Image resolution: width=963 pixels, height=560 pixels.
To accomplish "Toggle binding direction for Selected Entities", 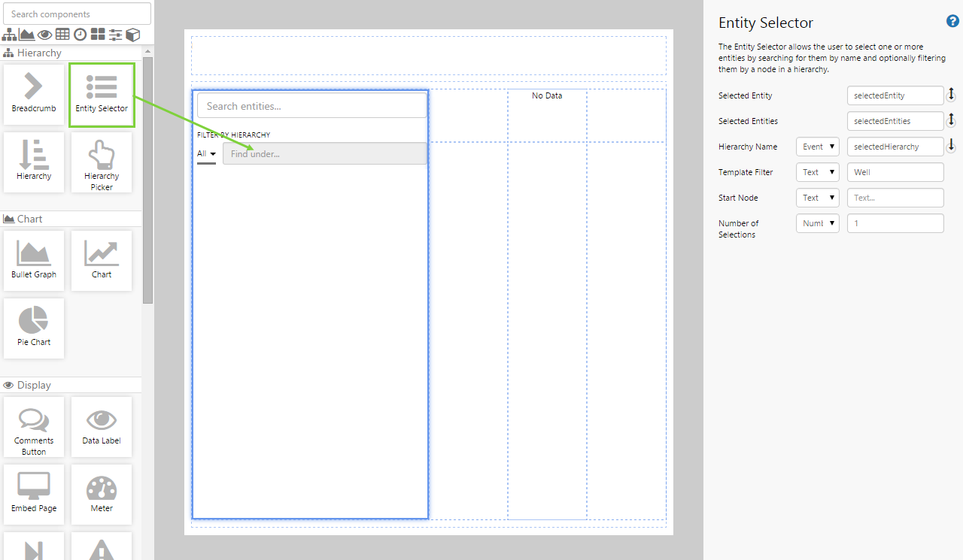I will pos(951,120).
